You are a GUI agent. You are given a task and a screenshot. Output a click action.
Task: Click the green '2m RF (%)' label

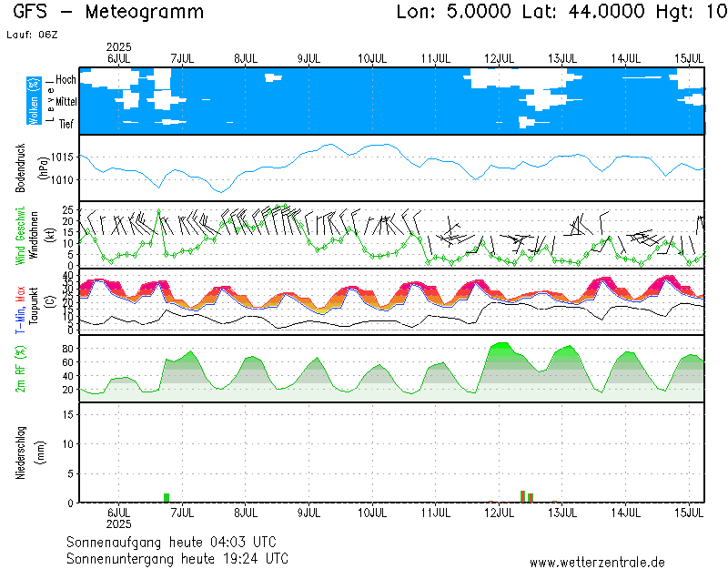(20, 369)
